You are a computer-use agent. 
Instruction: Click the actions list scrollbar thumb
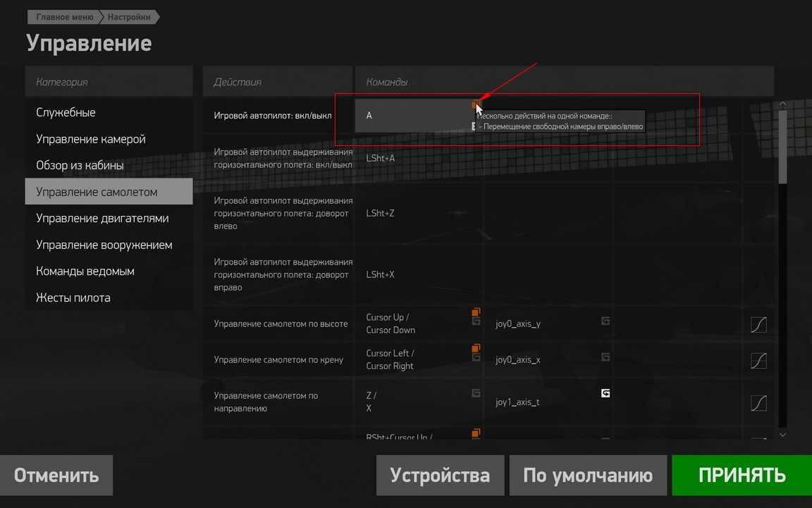tap(782, 147)
